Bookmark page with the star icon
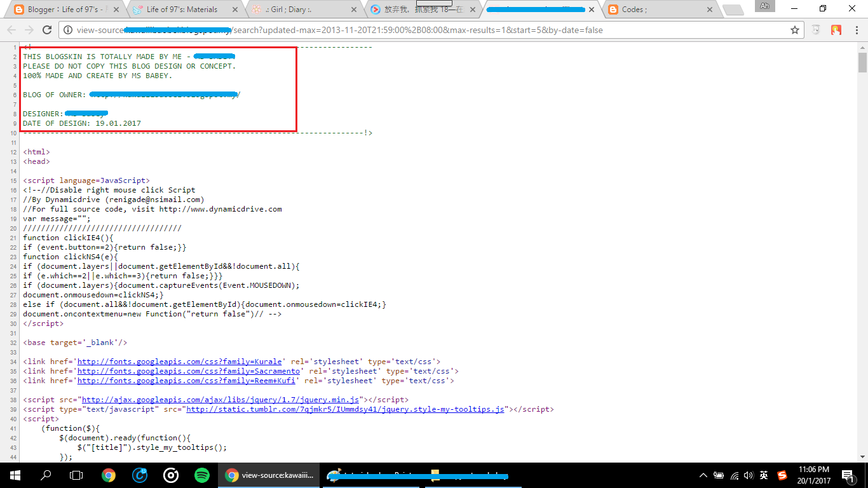 (x=794, y=30)
